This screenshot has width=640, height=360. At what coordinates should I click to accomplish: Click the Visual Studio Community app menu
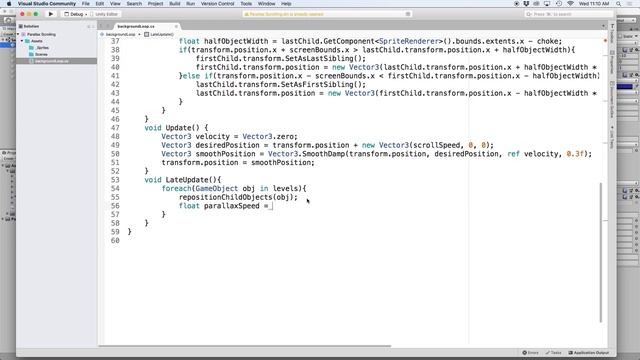click(47, 4)
